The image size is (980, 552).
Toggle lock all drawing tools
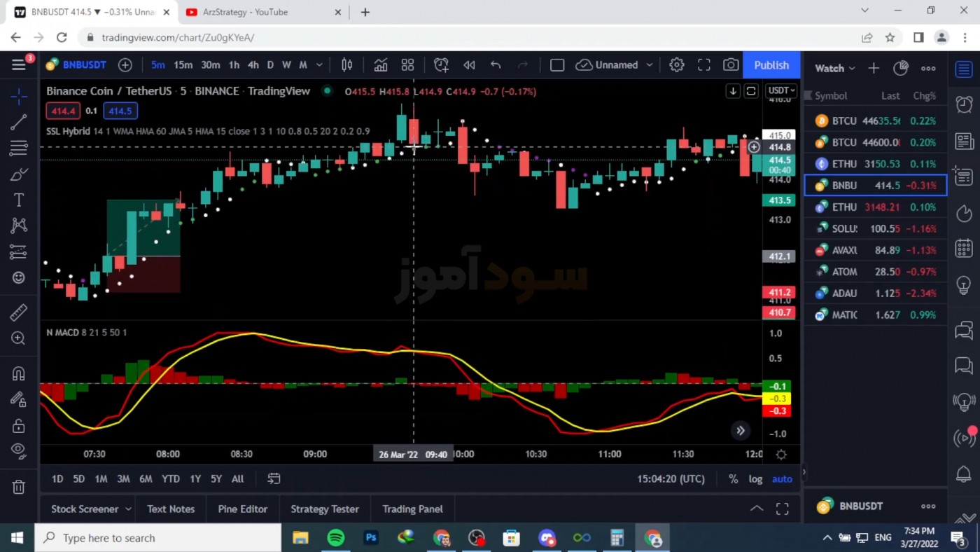pos(19,426)
